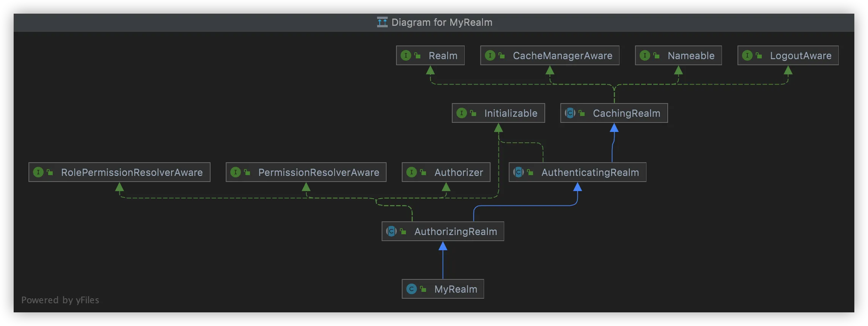
Task: Click abstract class icon on AuthenticatingRealm
Action: click(x=518, y=172)
